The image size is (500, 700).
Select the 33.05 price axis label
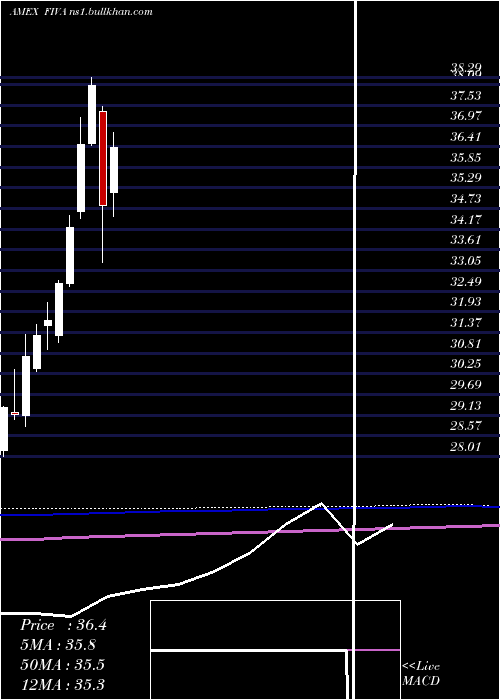point(466,260)
